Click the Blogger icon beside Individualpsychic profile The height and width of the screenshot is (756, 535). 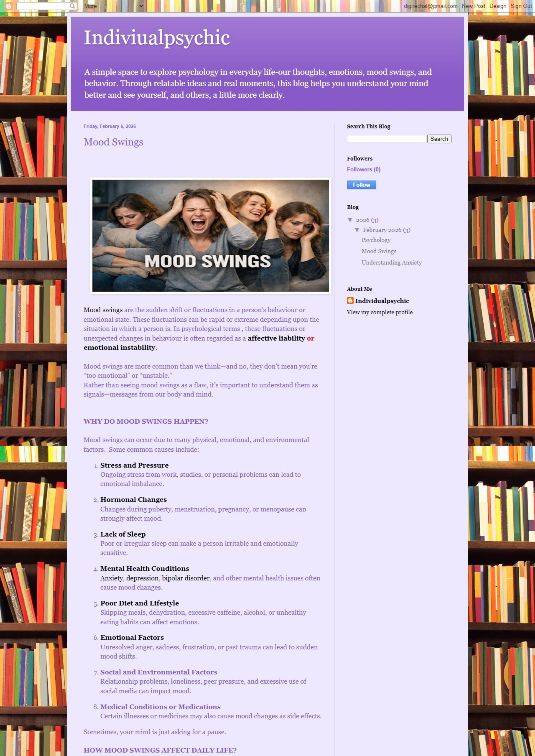(x=350, y=300)
